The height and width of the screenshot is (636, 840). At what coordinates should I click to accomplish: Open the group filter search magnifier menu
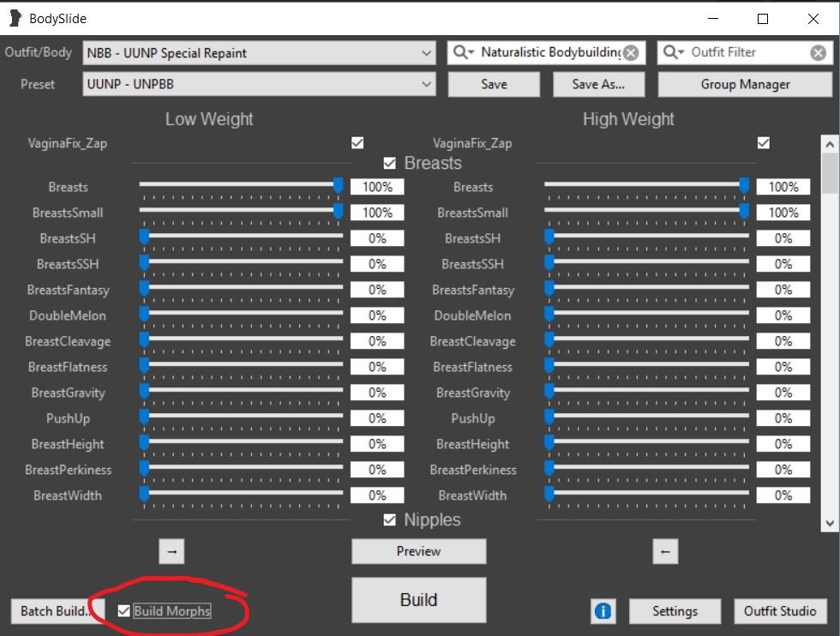coord(464,52)
